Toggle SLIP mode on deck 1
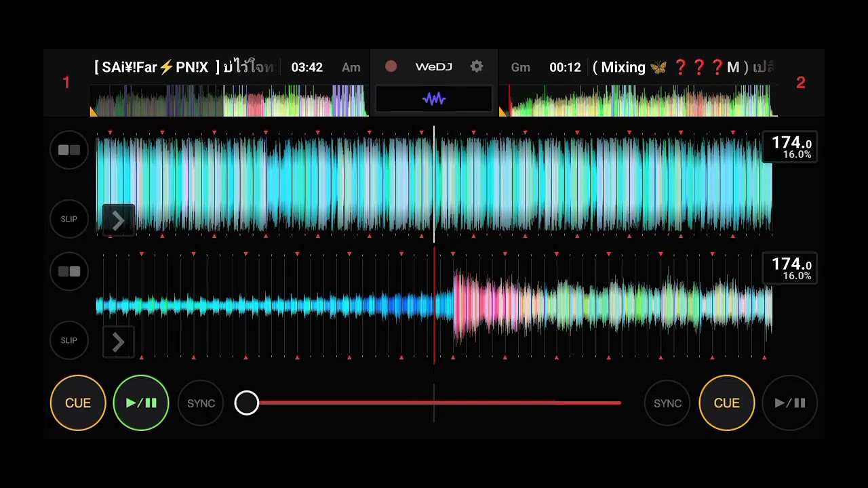Screen dimensions: 868x488 coord(69,219)
